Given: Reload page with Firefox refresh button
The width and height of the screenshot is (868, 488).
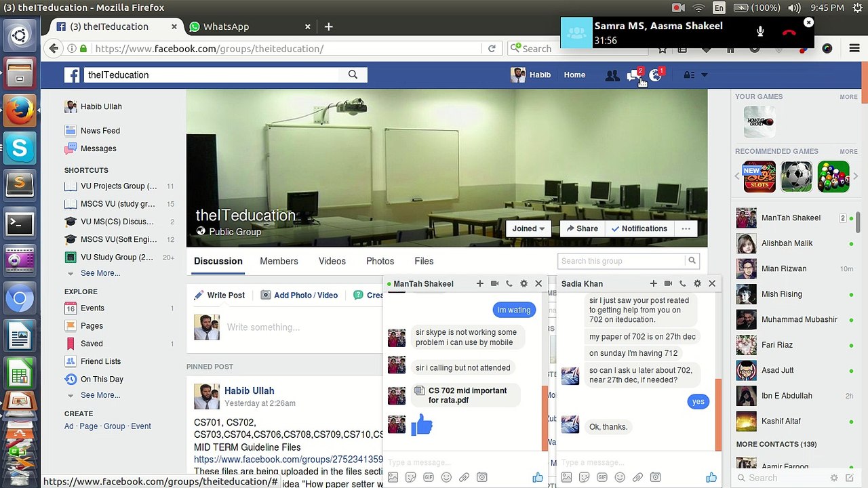Looking at the screenshot, I should [492, 49].
